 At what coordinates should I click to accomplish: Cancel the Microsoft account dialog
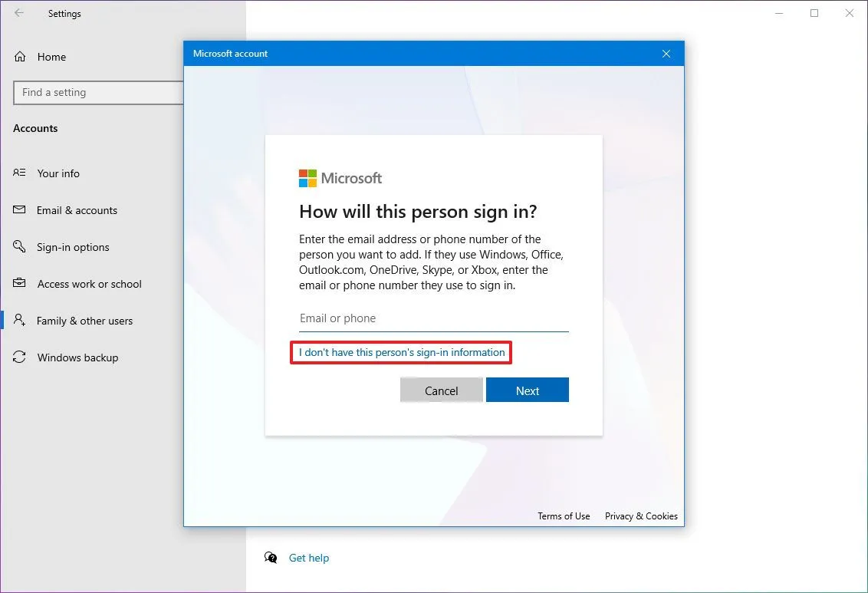click(x=441, y=390)
